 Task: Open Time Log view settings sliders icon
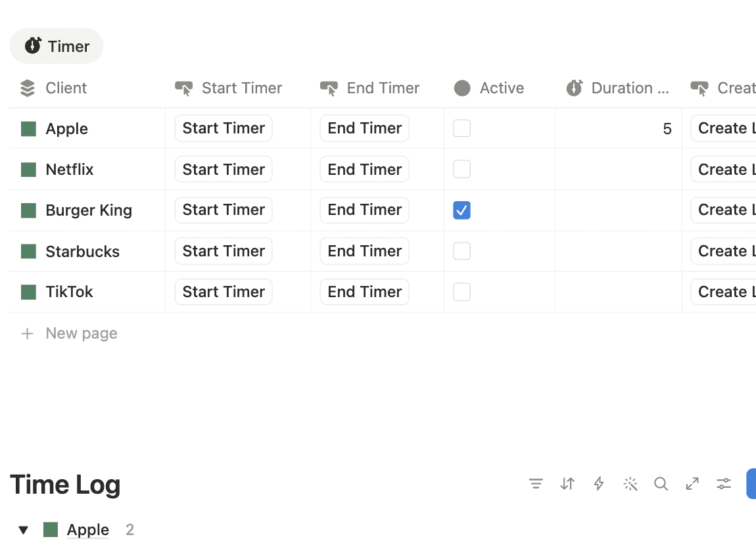[x=724, y=483]
